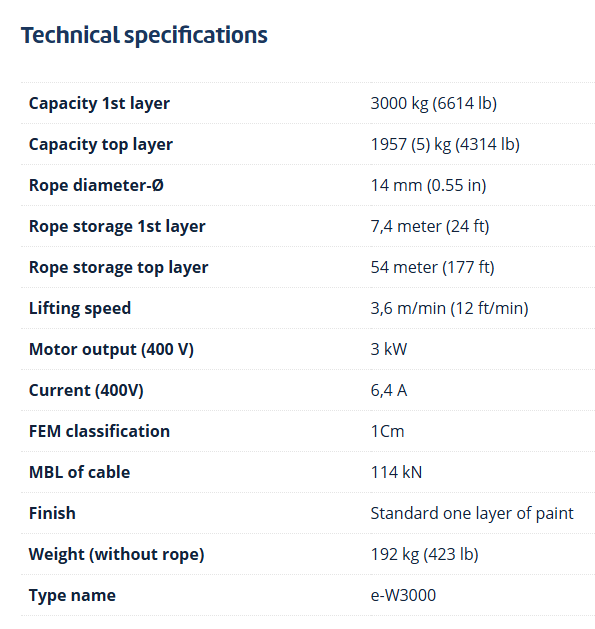Select the 3 kW motor value
Screen dimensions: 595x629
(389, 349)
